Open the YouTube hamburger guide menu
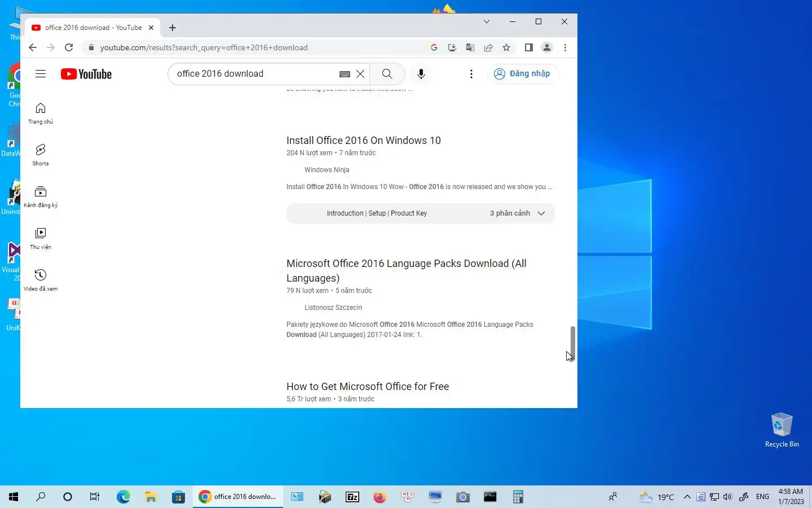 click(41, 74)
